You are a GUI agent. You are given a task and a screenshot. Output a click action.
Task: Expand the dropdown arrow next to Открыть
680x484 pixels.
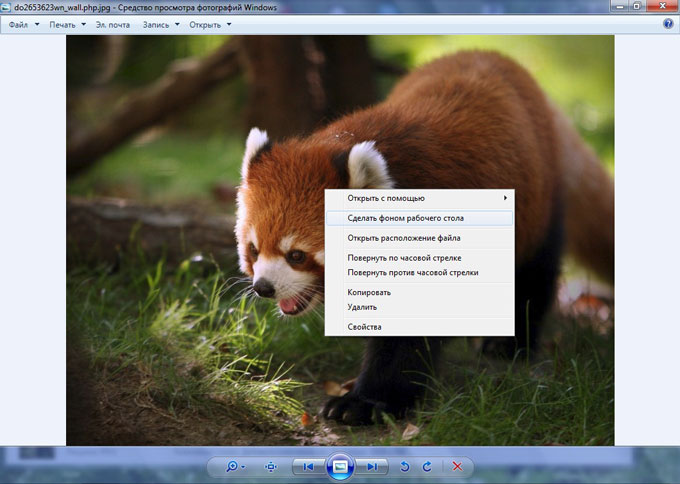[229, 25]
